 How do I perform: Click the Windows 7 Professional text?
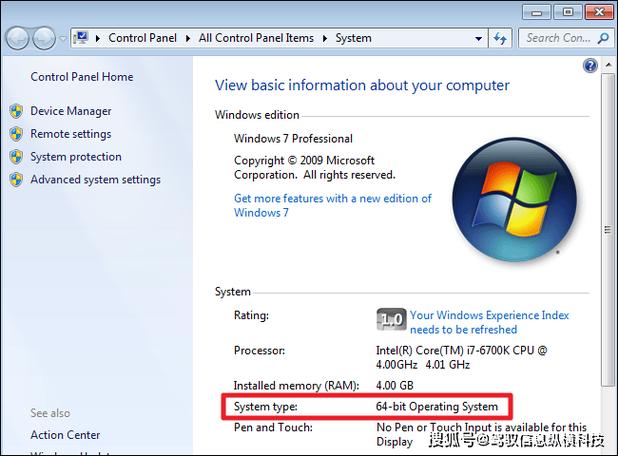click(x=293, y=139)
